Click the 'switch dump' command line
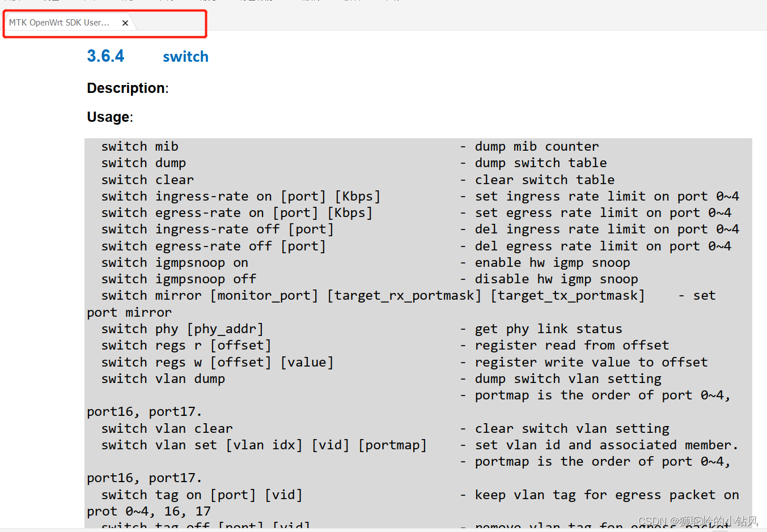The width and height of the screenshot is (767, 532). 144,163
